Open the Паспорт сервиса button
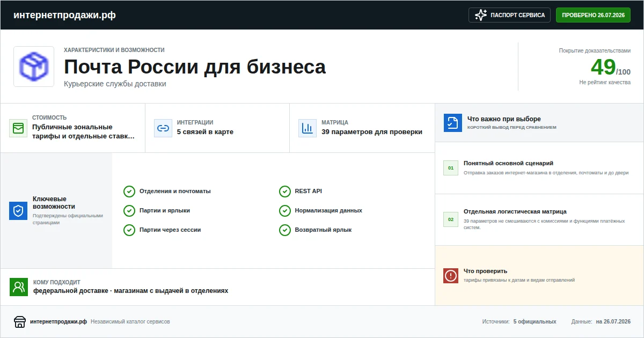This screenshot has height=338, width=644. [x=510, y=15]
